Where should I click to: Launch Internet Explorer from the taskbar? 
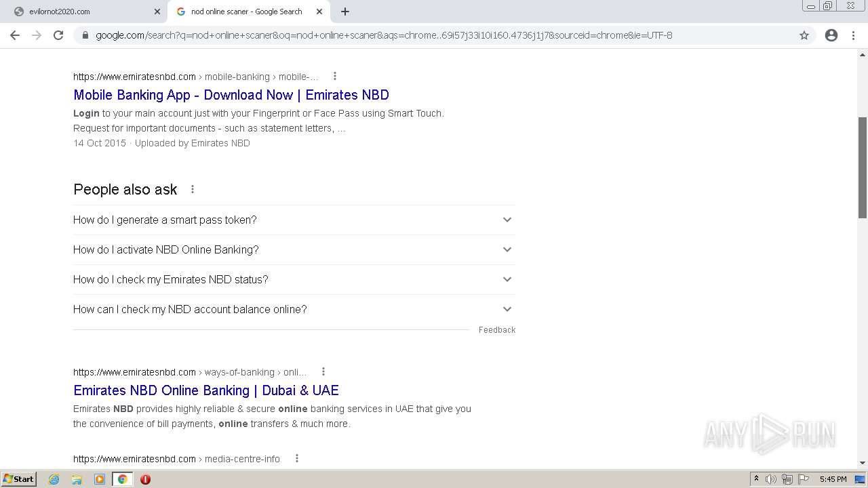coord(54,479)
